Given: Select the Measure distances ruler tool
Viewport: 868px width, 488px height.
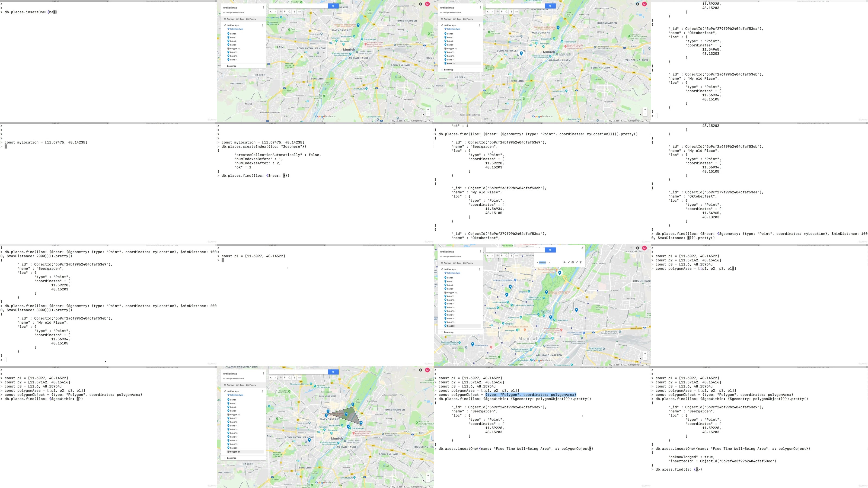Looking at the screenshot, I should coord(299,12).
